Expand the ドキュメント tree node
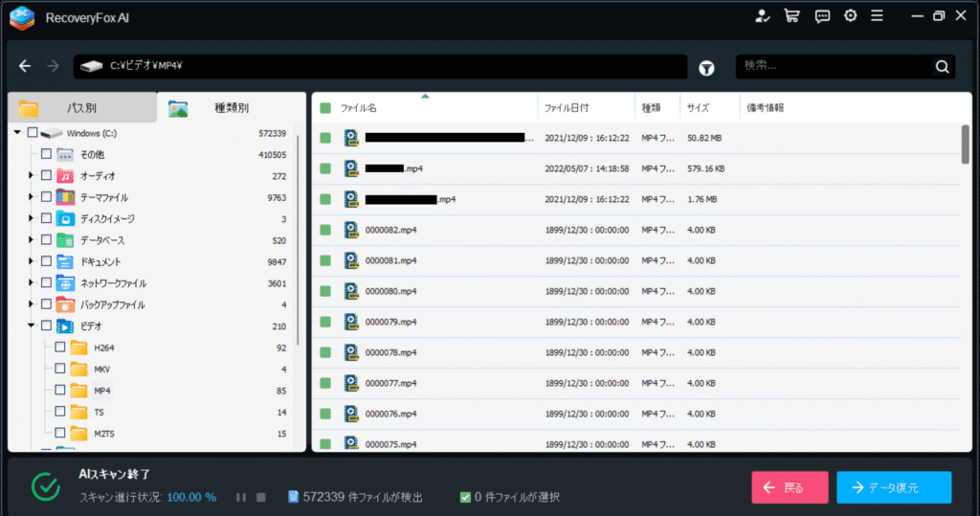980x516 pixels. pos(31,261)
